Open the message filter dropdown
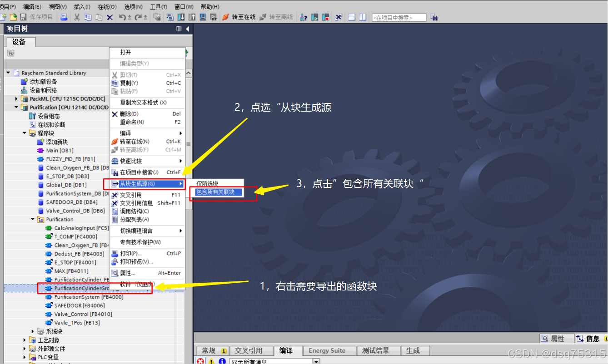 pyautogui.click(x=316, y=361)
